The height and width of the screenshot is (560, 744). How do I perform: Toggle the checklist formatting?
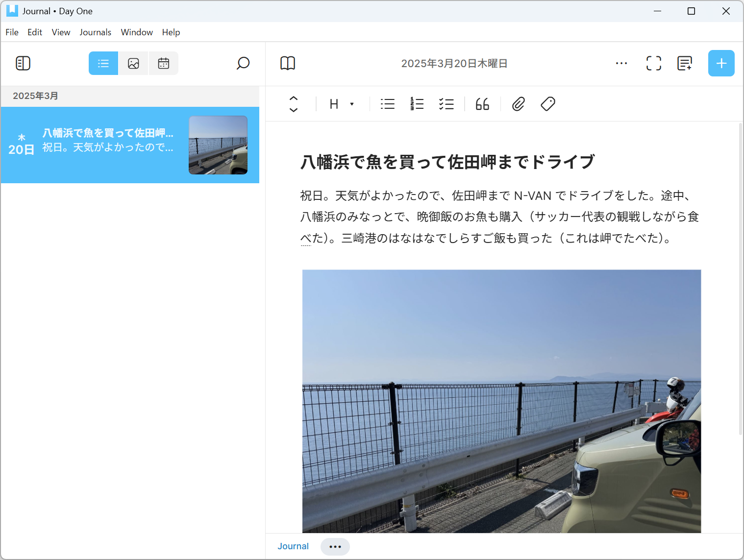coord(446,103)
